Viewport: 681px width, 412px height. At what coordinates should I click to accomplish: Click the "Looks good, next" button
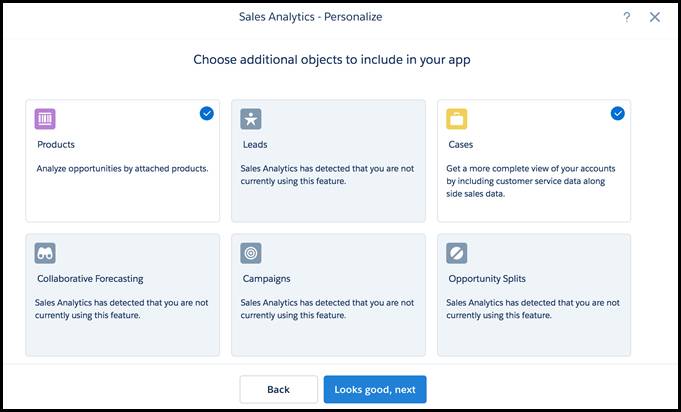(375, 389)
